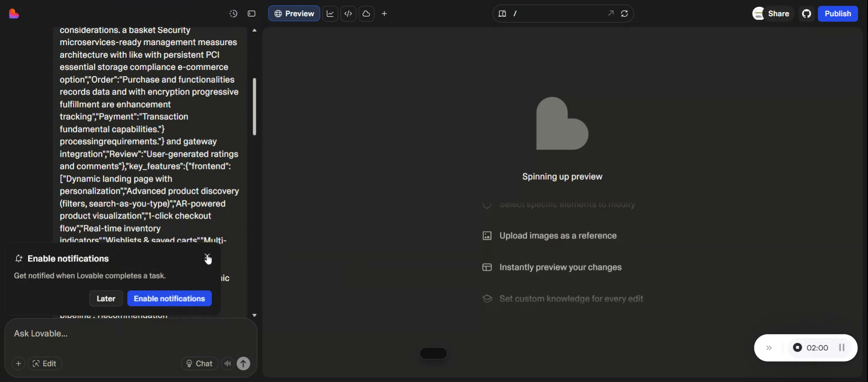Toggle Chat mode button
The image size is (868, 382).
[x=199, y=363]
